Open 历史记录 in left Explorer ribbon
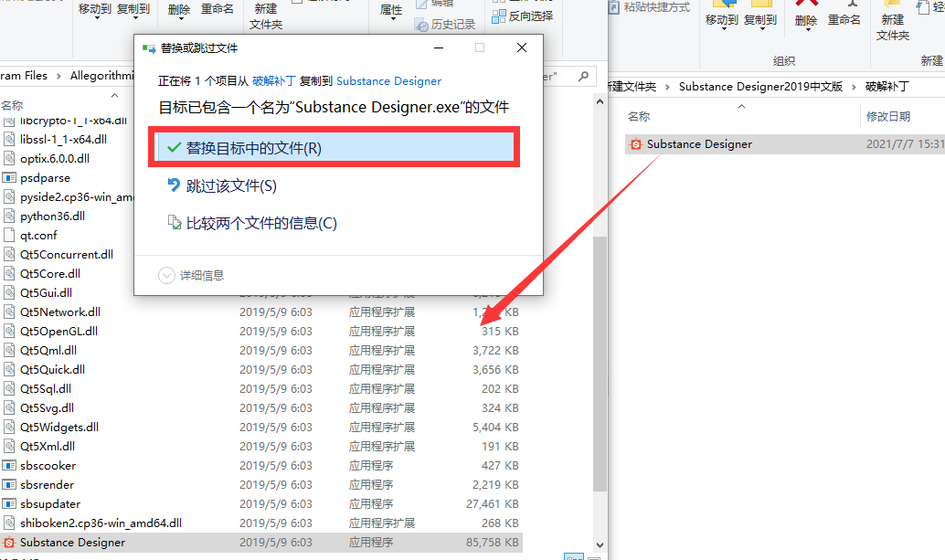The height and width of the screenshot is (560, 945). click(x=445, y=24)
